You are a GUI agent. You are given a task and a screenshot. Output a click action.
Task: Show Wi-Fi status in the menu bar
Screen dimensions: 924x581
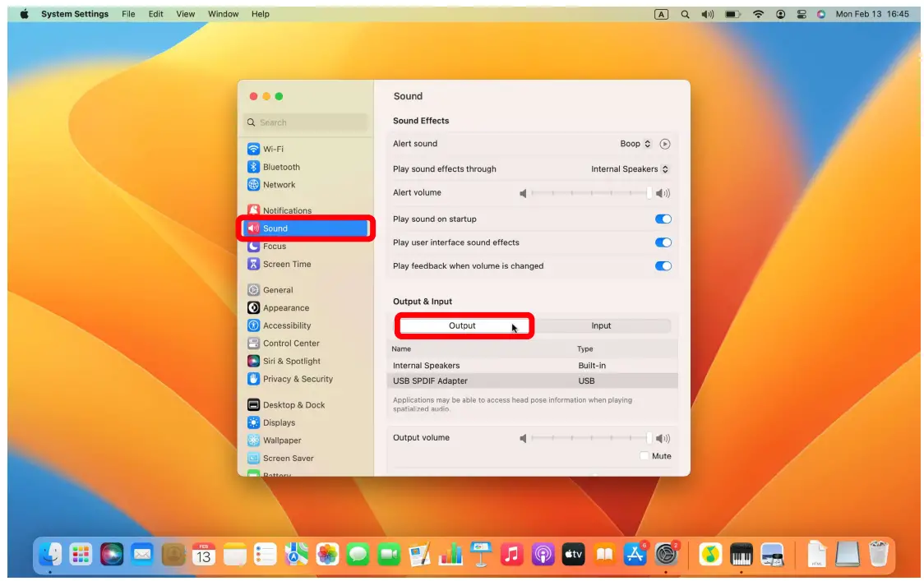point(759,14)
